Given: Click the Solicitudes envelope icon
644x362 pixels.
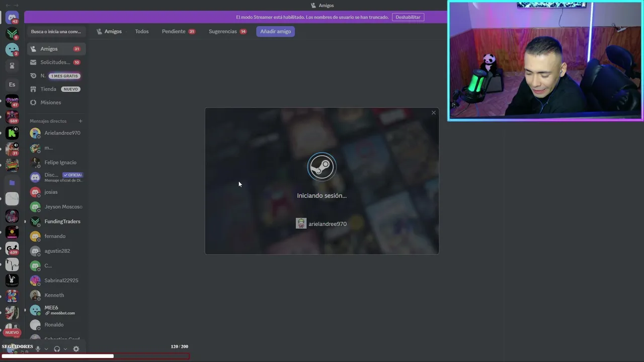Looking at the screenshot, I should click(33, 62).
